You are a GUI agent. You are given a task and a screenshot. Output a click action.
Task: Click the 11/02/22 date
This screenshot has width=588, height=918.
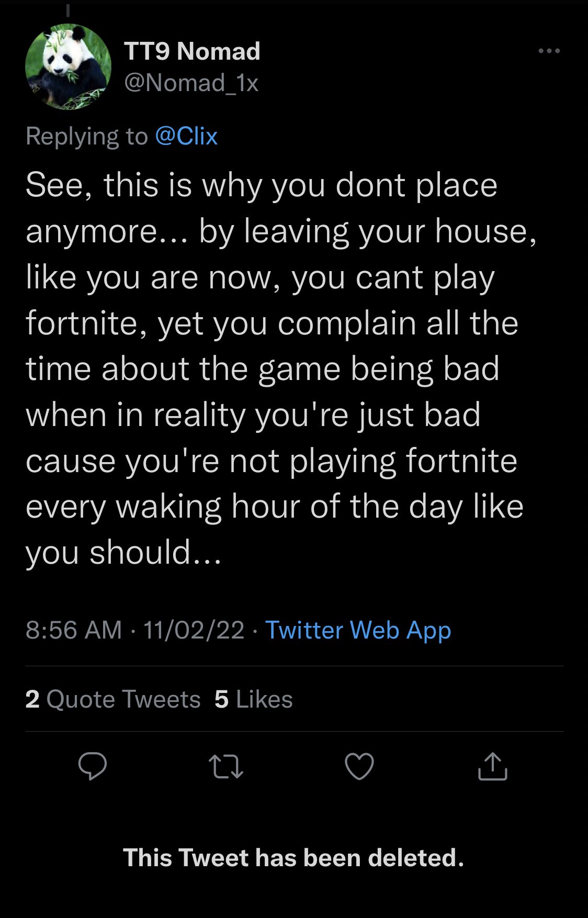[x=194, y=630]
